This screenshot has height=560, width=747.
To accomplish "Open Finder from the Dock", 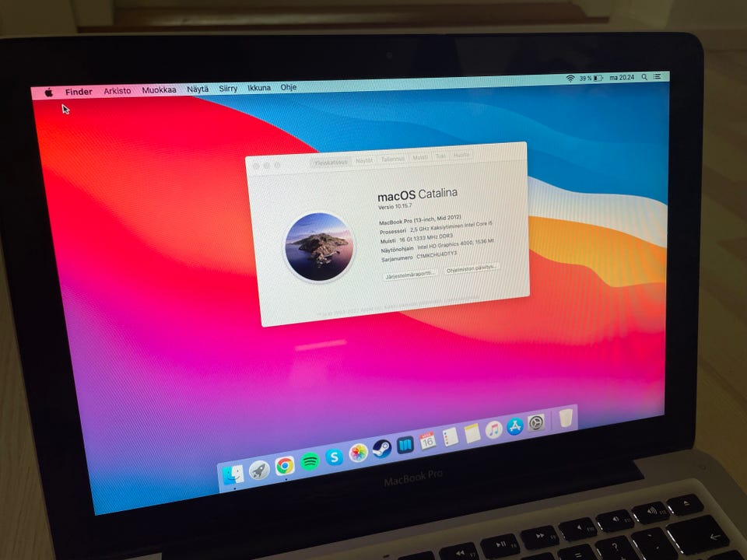I will pos(233,474).
